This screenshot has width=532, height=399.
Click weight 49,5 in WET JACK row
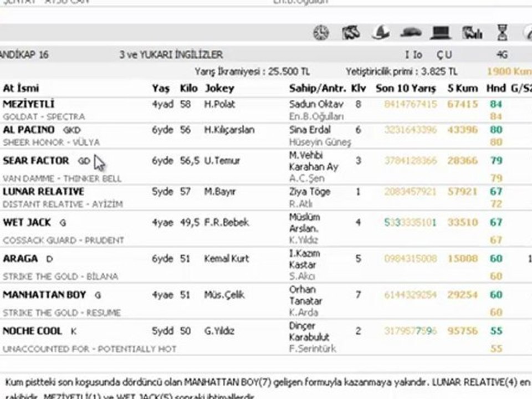[190, 223]
